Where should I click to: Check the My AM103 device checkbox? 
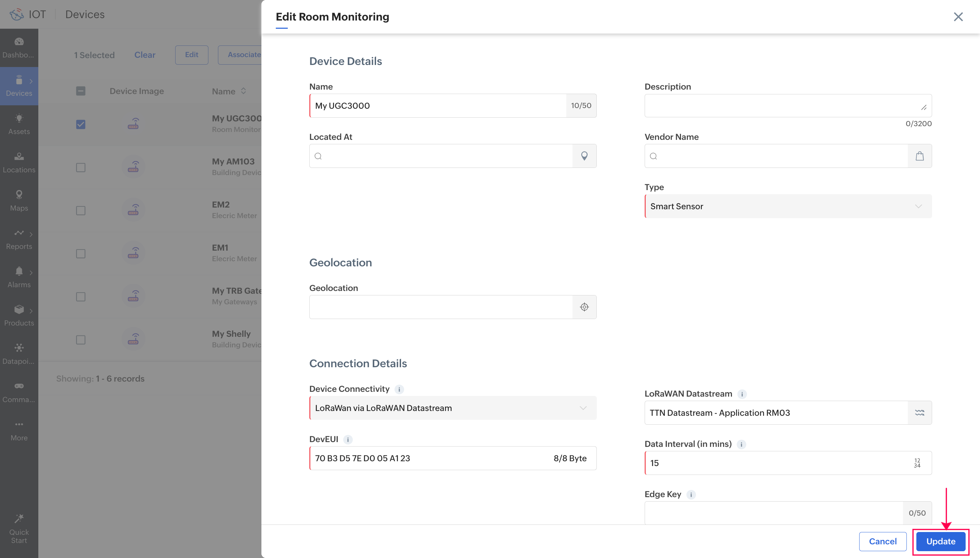[x=80, y=168]
